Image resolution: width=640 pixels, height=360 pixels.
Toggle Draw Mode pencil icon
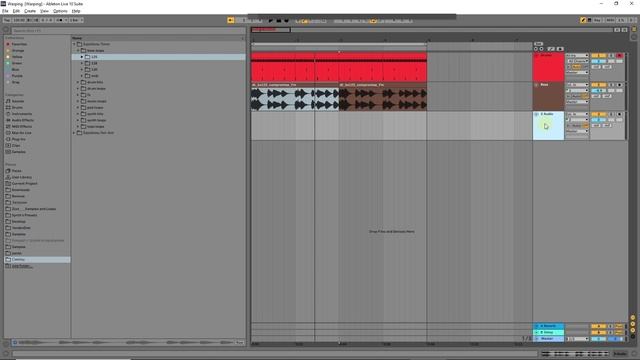[x=583, y=20]
